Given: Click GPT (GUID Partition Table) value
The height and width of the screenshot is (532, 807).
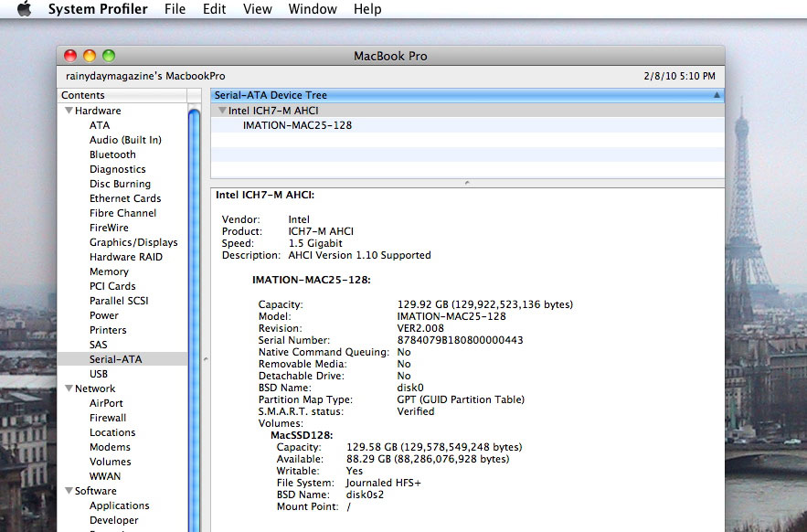Looking at the screenshot, I should (461, 399).
